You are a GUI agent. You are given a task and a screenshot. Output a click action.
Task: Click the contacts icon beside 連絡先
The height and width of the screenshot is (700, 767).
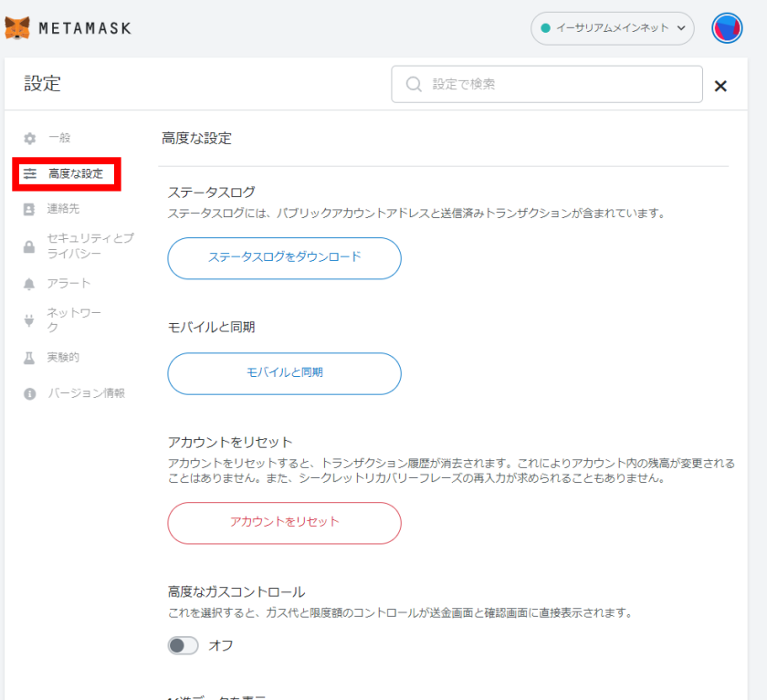click(29, 209)
